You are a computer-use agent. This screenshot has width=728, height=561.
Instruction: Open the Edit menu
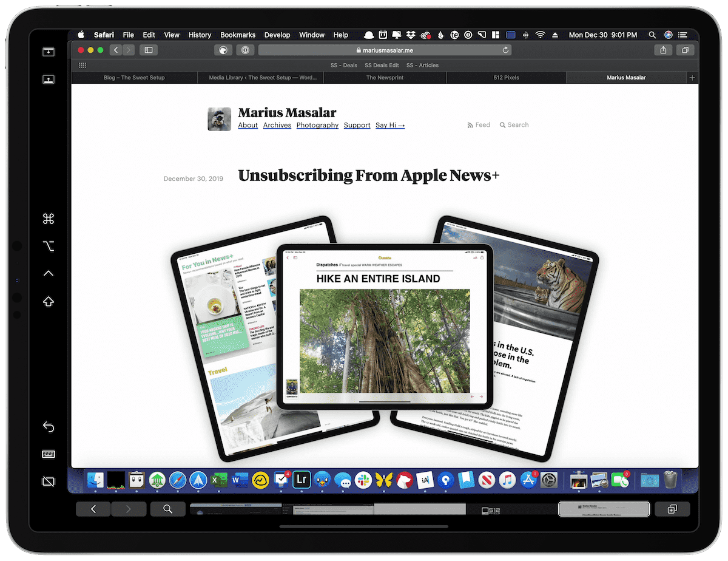click(149, 35)
